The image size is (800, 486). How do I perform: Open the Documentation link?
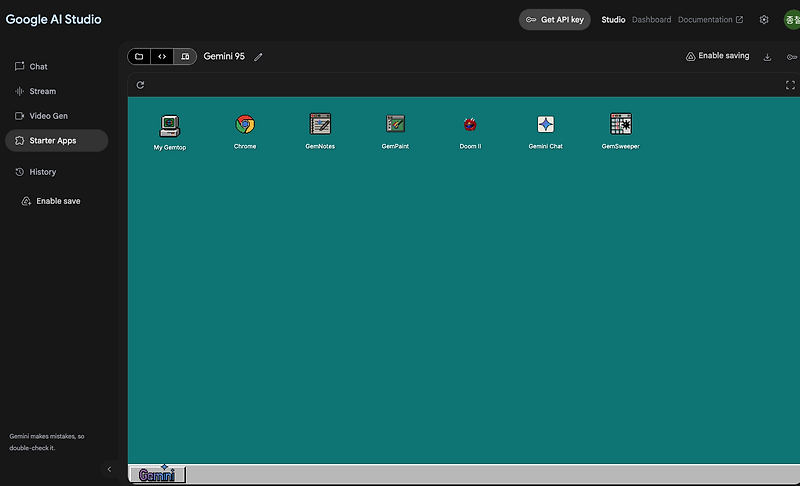(x=710, y=19)
